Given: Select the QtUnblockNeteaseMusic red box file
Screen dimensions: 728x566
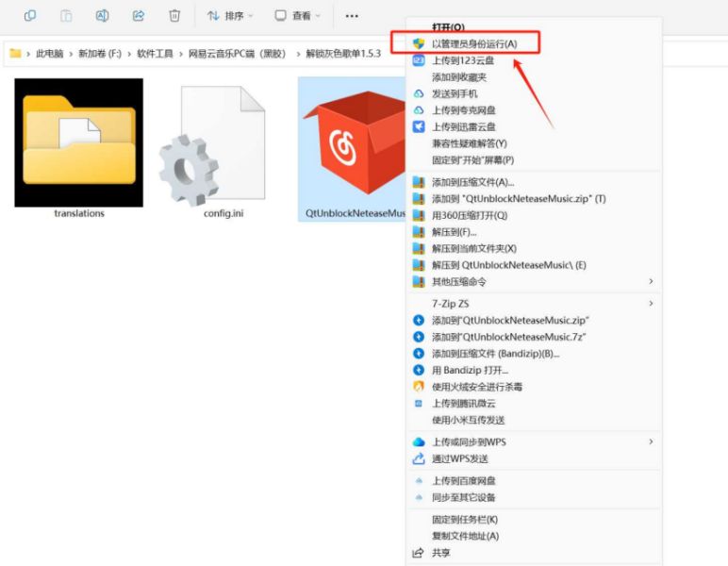Looking at the screenshot, I should [x=353, y=149].
